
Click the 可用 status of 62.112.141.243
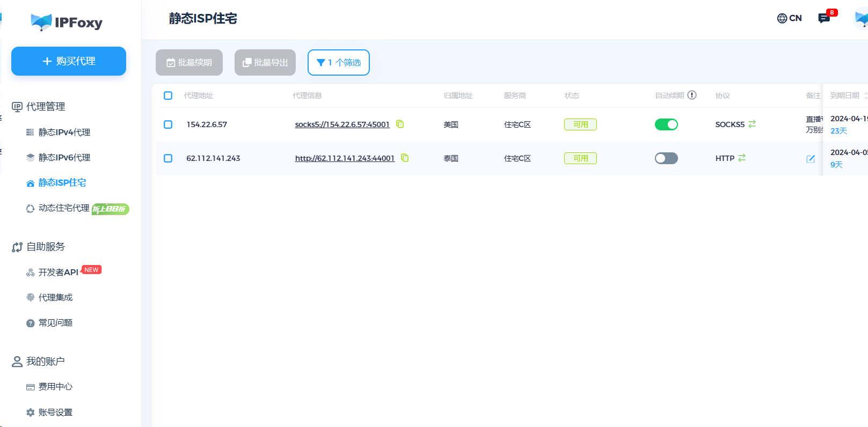point(580,158)
